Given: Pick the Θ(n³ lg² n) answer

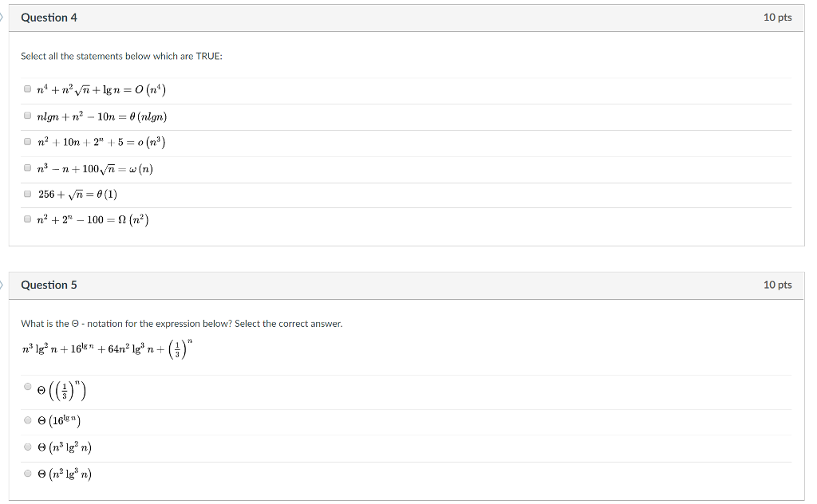Looking at the screenshot, I should point(28,447).
